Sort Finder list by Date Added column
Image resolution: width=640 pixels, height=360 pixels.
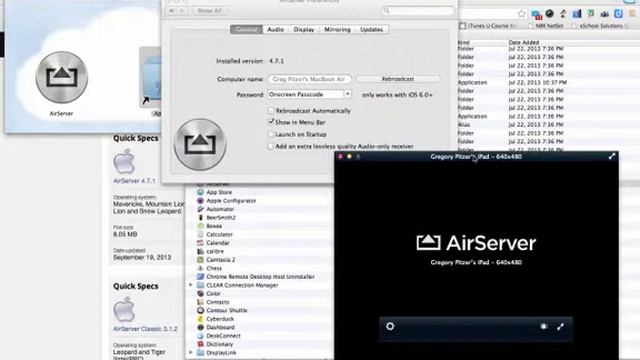pyautogui.click(x=524, y=42)
